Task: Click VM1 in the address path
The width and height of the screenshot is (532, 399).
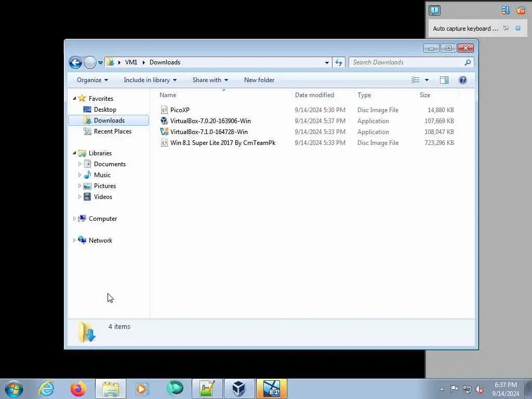Action: (131, 62)
